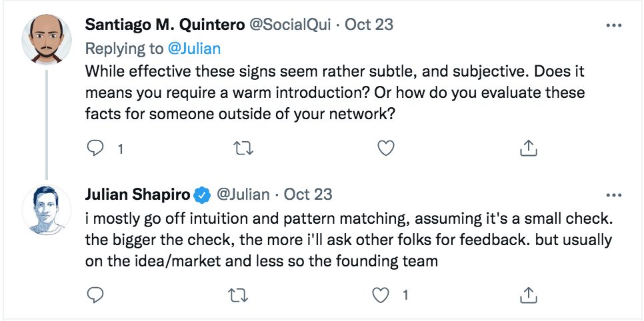Like Santiago M. Quintero's tweet

point(386,149)
